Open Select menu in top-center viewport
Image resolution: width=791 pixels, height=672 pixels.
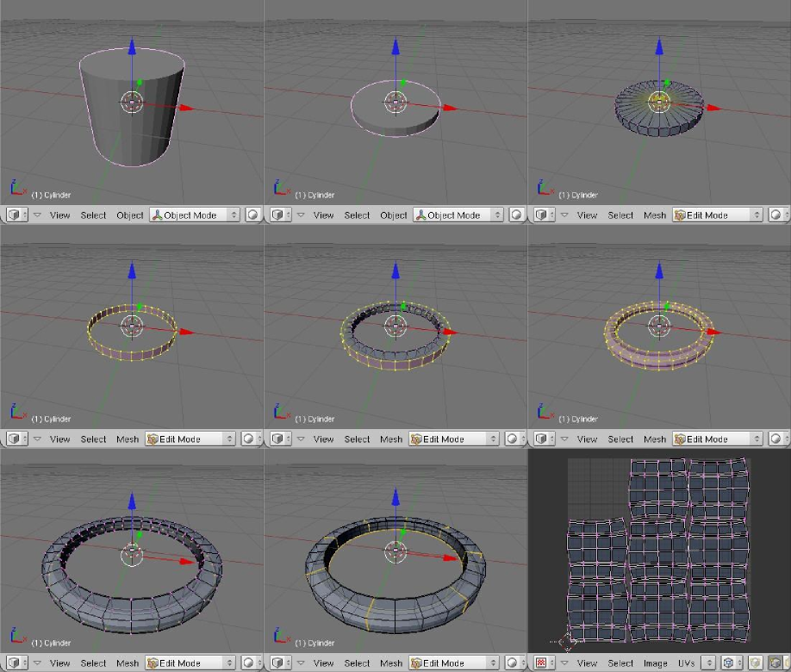[358, 215]
